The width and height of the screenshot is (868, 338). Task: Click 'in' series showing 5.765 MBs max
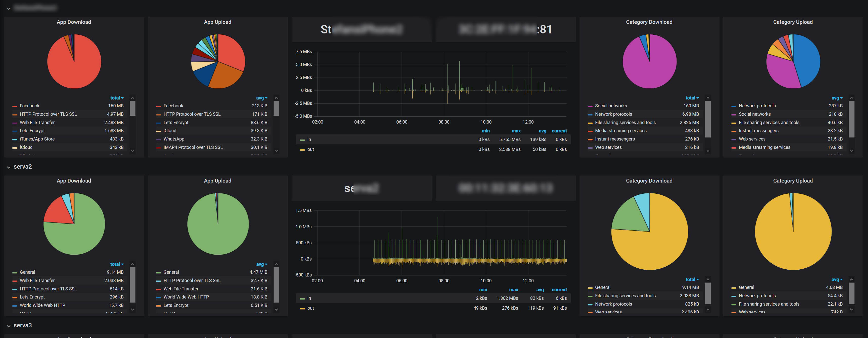tap(309, 139)
